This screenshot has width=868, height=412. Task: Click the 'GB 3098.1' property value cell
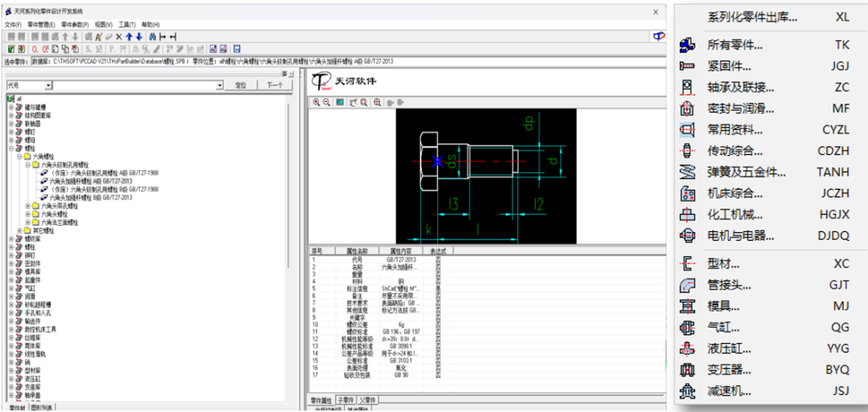(400, 345)
